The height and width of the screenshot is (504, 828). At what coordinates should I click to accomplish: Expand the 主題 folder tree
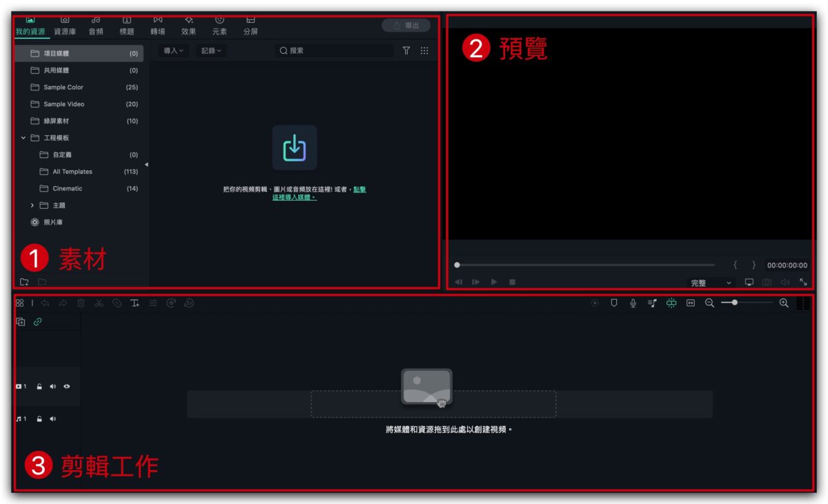coord(32,205)
